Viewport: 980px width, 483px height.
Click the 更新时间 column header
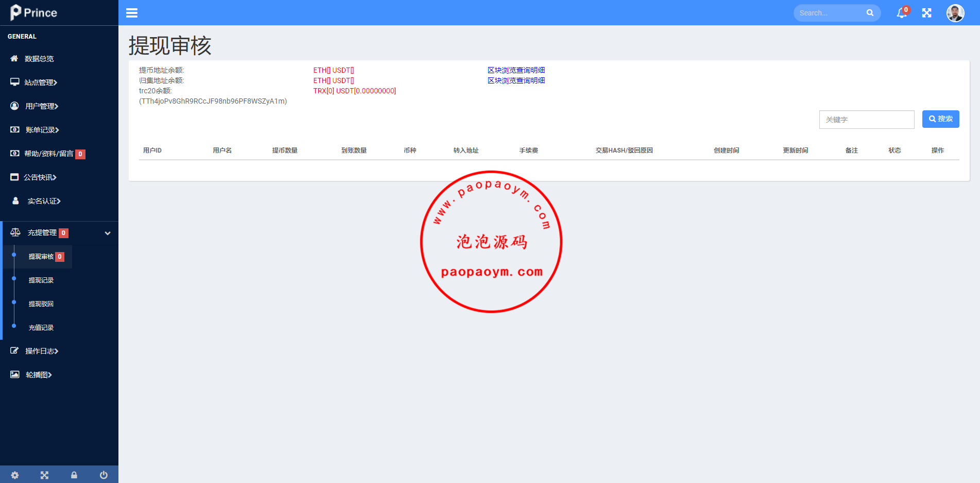[x=796, y=151]
